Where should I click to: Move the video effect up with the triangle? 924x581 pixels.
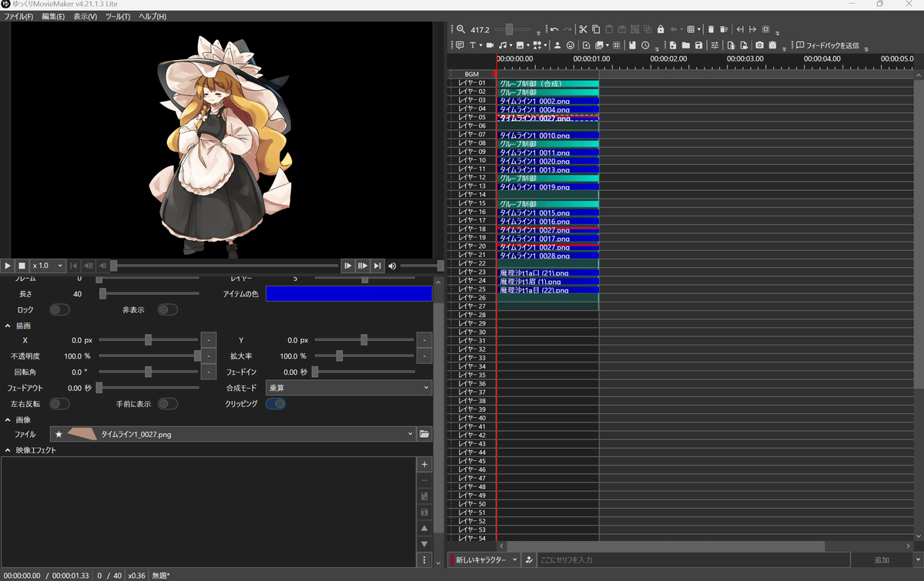click(424, 528)
